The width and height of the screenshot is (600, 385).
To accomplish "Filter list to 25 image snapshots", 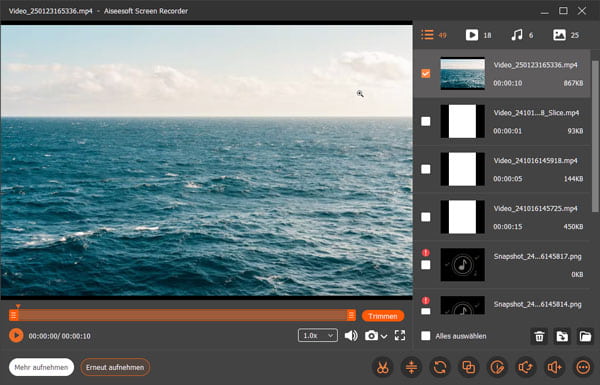I will [566, 35].
